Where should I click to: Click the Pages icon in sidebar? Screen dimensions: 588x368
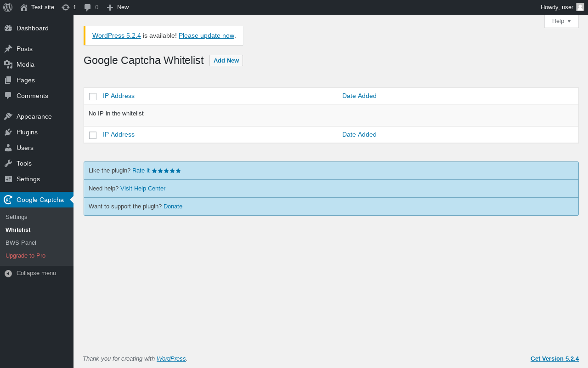tap(8, 80)
